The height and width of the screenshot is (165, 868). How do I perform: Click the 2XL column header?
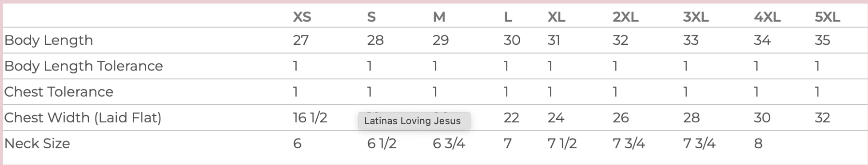pos(625,17)
